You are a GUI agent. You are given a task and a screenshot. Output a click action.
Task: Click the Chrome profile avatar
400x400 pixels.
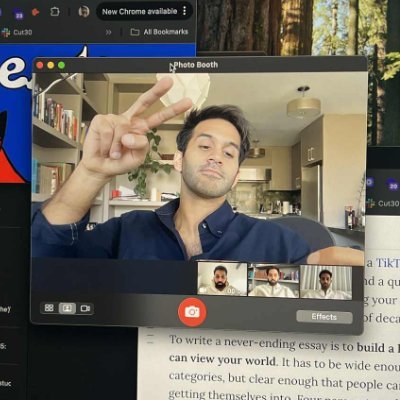[84, 12]
